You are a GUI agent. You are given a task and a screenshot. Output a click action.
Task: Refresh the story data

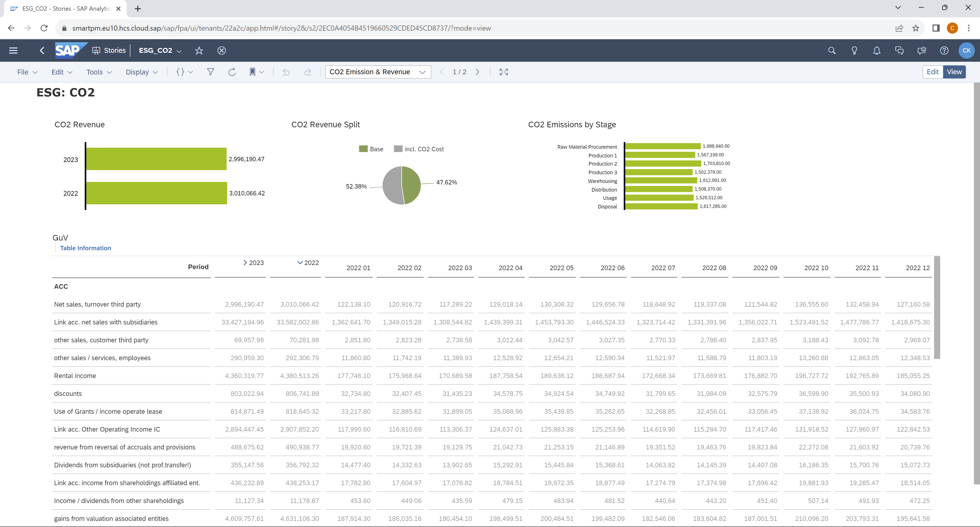[232, 72]
